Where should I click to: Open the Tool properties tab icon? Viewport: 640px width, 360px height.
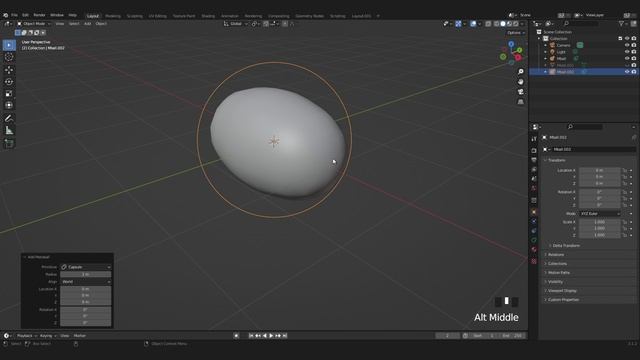click(x=534, y=139)
